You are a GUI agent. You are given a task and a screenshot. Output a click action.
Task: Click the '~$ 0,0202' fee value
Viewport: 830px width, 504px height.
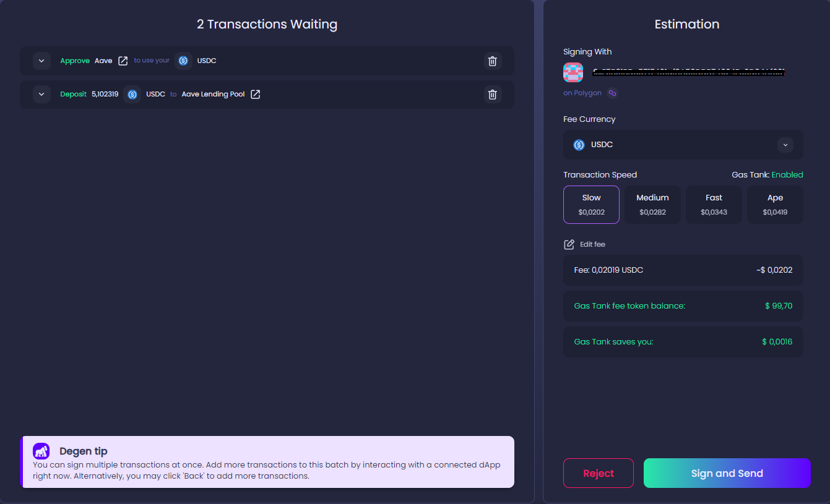(x=774, y=270)
